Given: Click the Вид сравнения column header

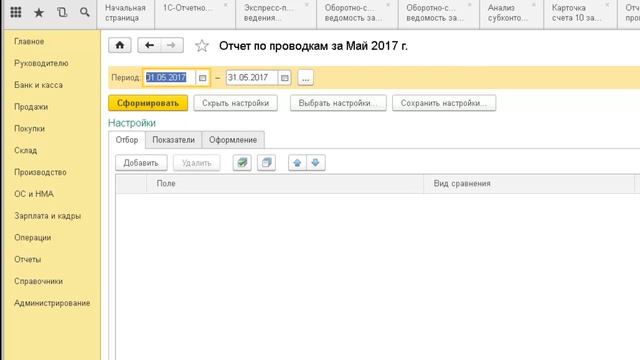Looking at the screenshot, I should 529,184.
